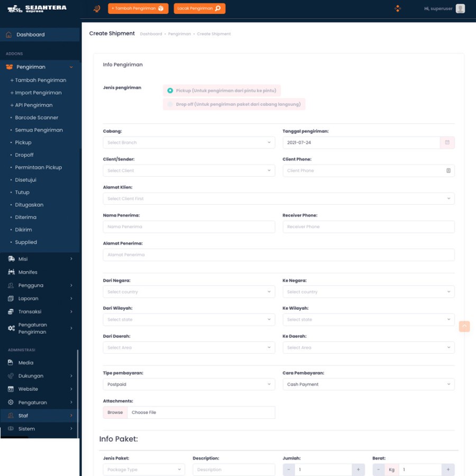
Task: Expand the Misi menu chevron
Action: 71,259
